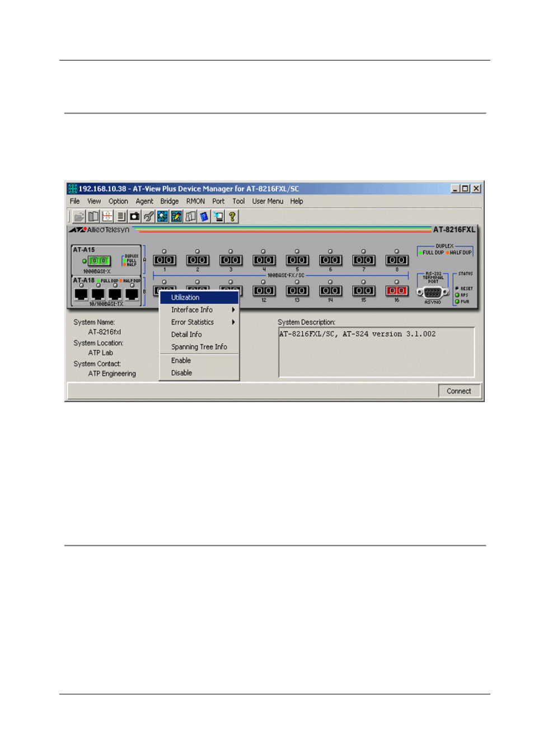Image resolution: width=534 pixels, height=756 pixels.
Task: Select fiber port 15 on the switch
Action: pos(363,291)
